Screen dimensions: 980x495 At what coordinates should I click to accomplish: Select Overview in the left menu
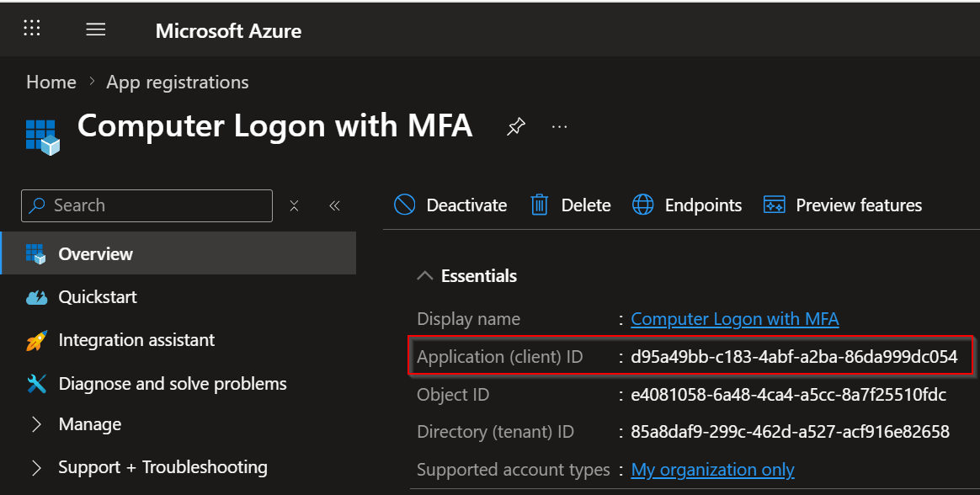tap(95, 253)
